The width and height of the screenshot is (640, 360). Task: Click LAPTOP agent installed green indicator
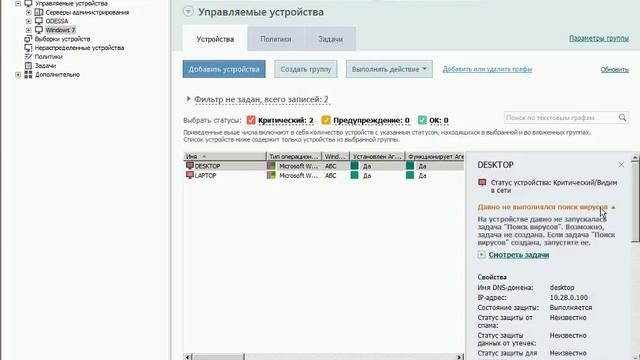pos(355,175)
